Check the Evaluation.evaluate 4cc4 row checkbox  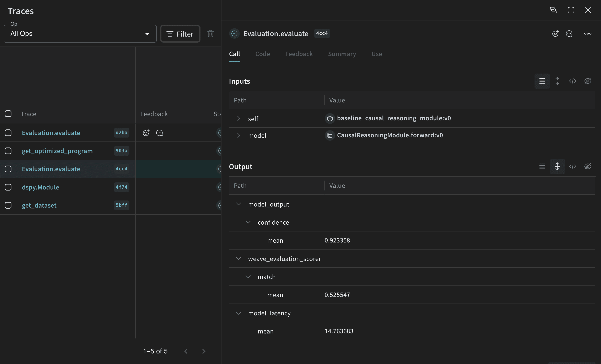8,169
